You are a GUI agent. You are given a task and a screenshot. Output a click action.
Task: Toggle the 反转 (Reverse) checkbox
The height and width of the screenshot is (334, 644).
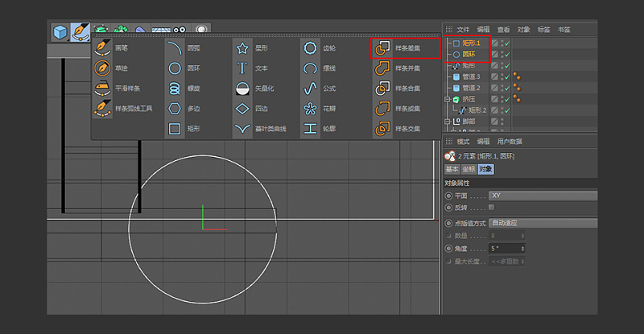click(492, 208)
